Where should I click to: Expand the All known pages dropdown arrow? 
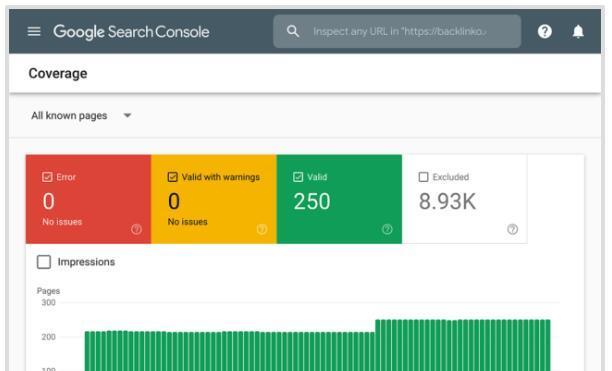coord(127,115)
